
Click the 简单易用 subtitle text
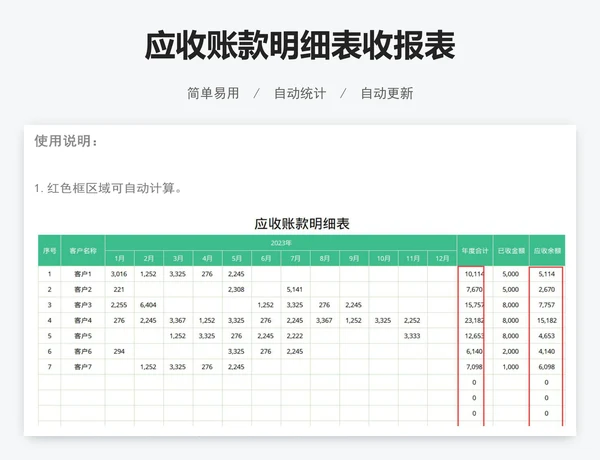(213, 93)
